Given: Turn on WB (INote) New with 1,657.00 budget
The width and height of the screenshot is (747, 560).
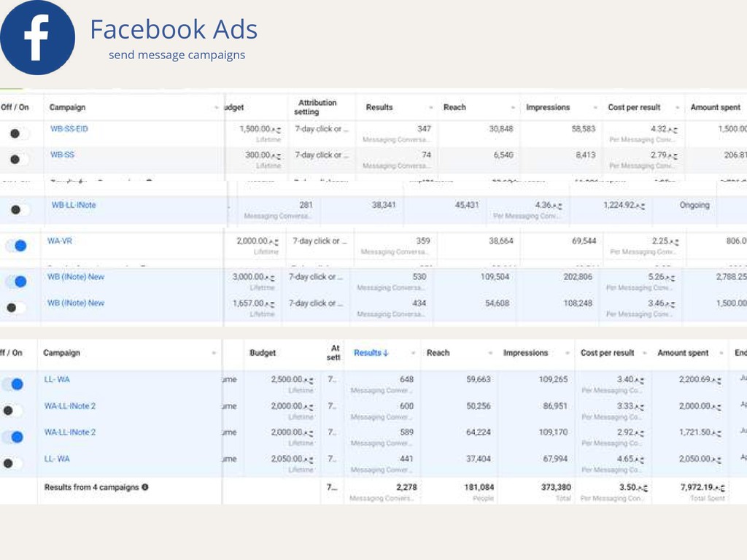Looking at the screenshot, I should point(15,308).
